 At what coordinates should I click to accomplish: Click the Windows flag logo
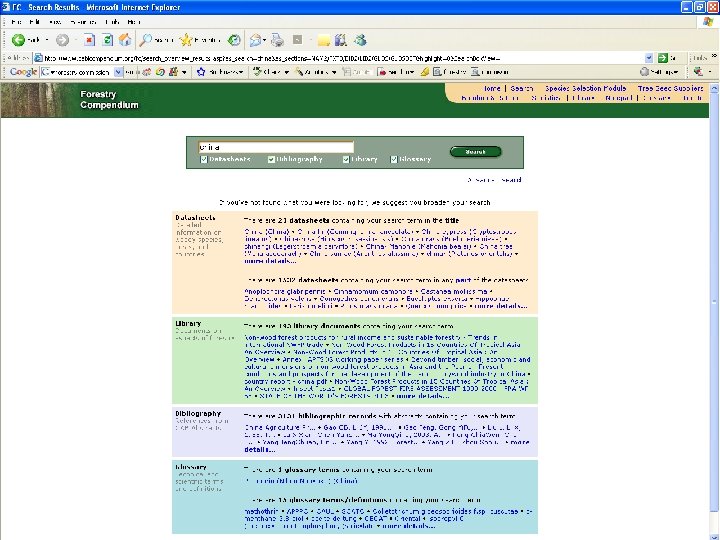click(708, 22)
